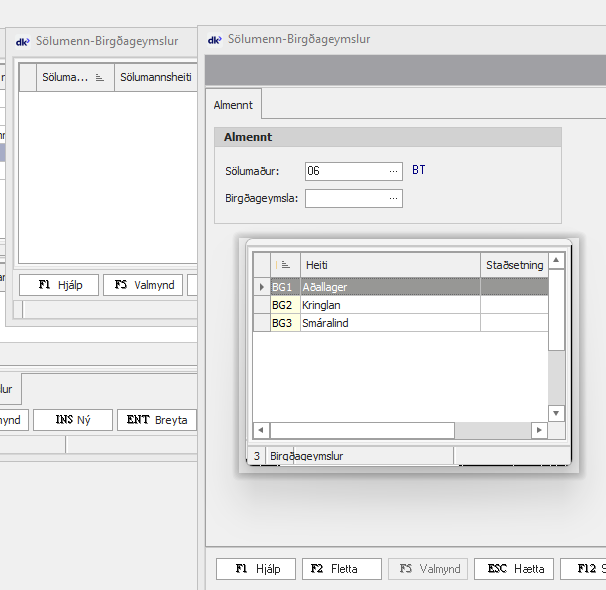Click the INS Ný button
Image resolution: width=606 pixels, height=590 pixels.
tap(72, 420)
